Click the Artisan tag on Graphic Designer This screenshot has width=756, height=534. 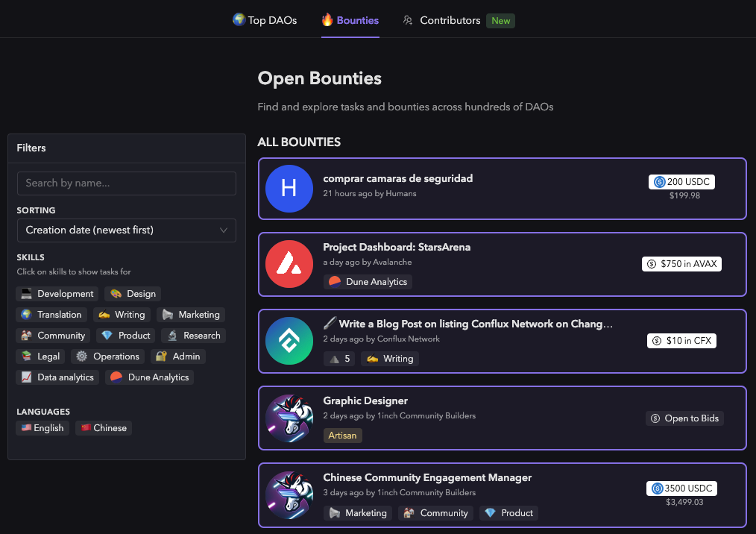[x=342, y=435]
